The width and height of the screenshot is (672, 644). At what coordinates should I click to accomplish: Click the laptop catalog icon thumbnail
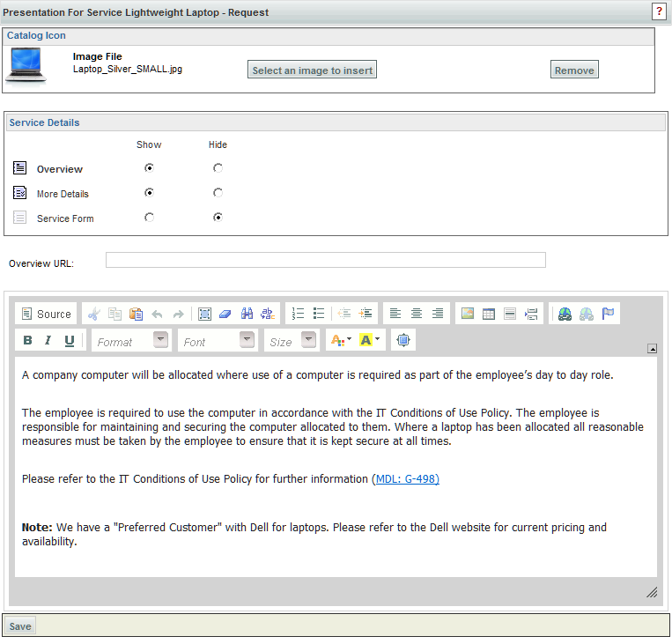click(26, 67)
